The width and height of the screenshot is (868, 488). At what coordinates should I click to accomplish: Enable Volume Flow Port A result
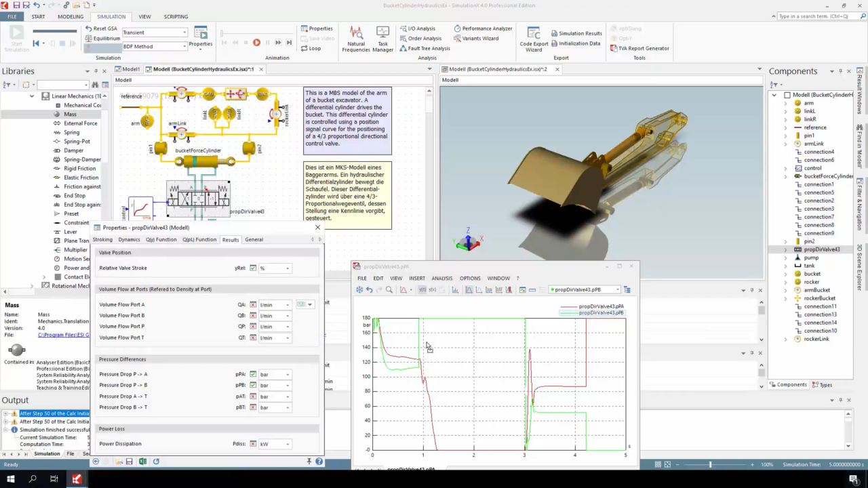[x=253, y=304]
